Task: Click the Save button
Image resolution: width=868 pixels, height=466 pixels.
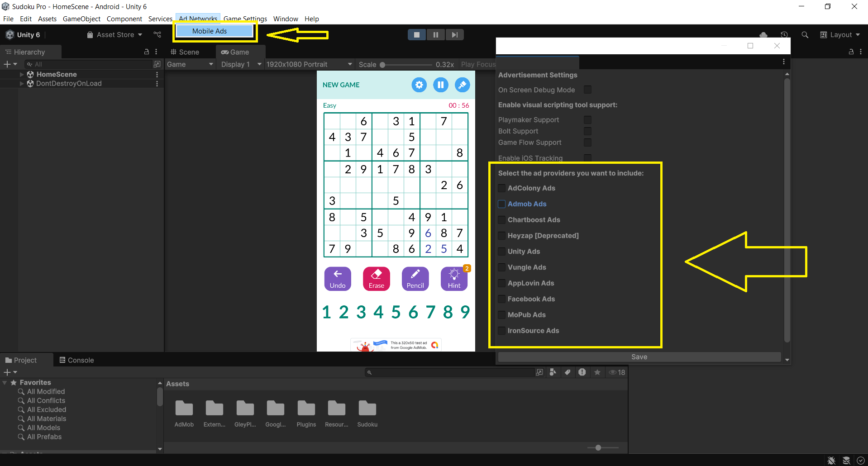Action: click(x=639, y=357)
